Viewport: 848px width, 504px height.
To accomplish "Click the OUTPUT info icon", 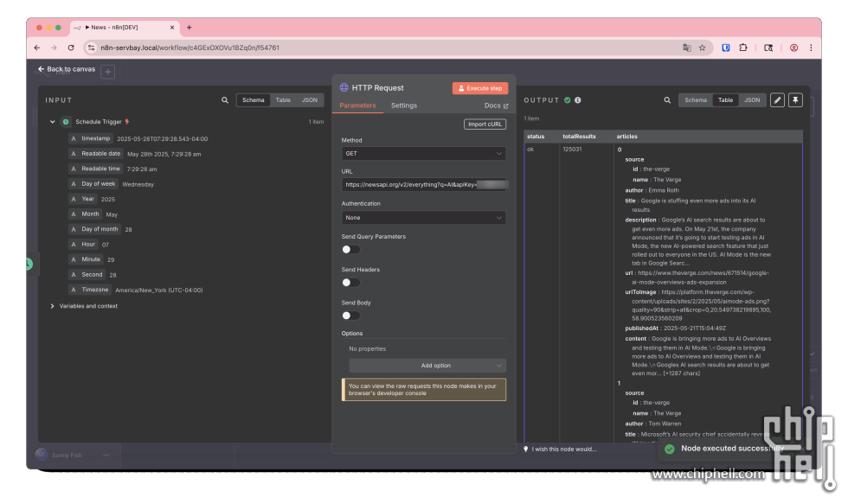I will 578,100.
